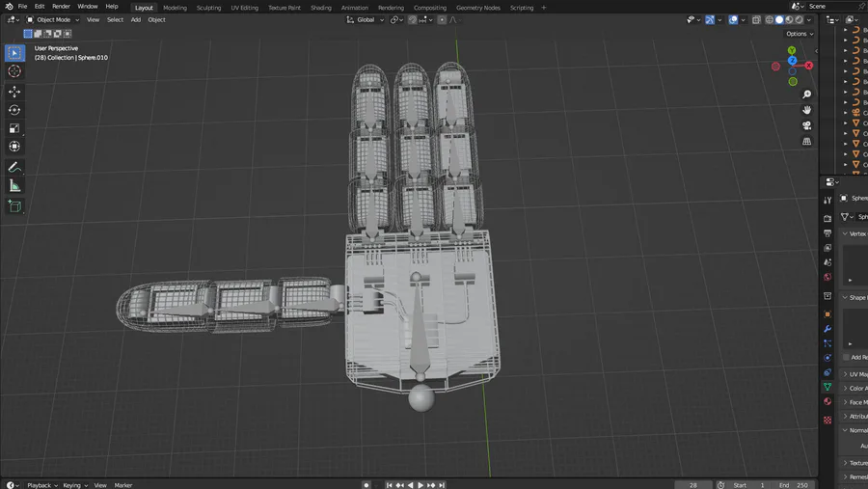Collapse the Vertex Groups panel
868x489 pixels.
(x=854, y=233)
